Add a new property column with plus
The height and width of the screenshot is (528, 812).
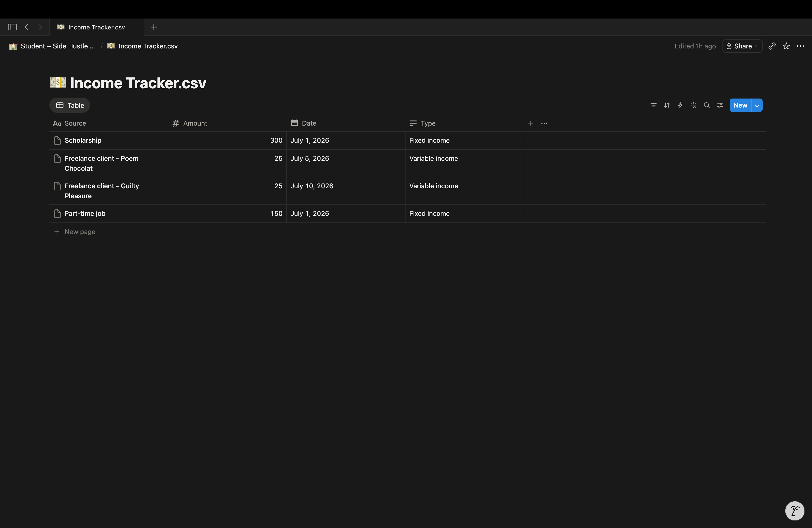click(x=530, y=123)
